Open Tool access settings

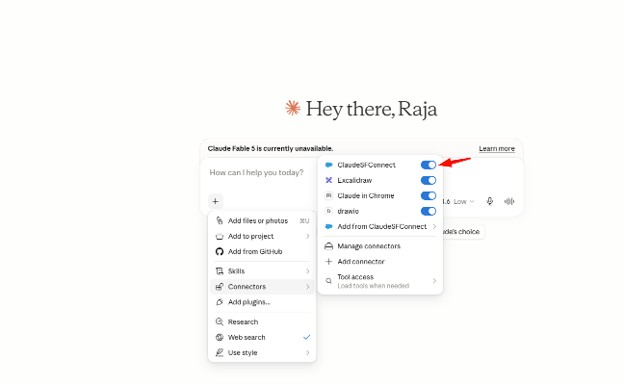(380, 281)
